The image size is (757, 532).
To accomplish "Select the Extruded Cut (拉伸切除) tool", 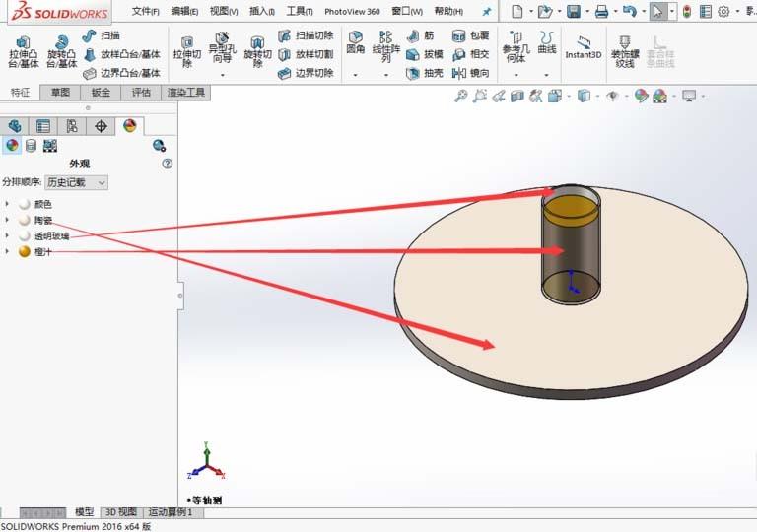I will (x=187, y=52).
